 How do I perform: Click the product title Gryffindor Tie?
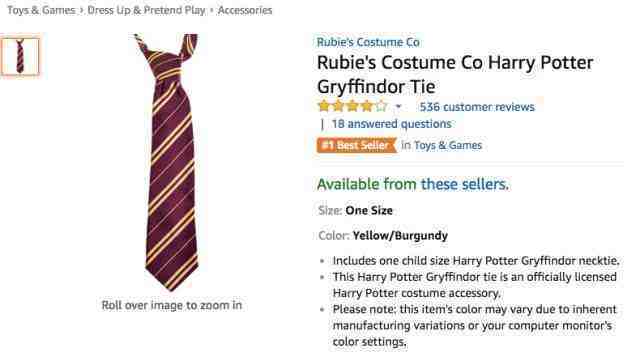click(455, 74)
